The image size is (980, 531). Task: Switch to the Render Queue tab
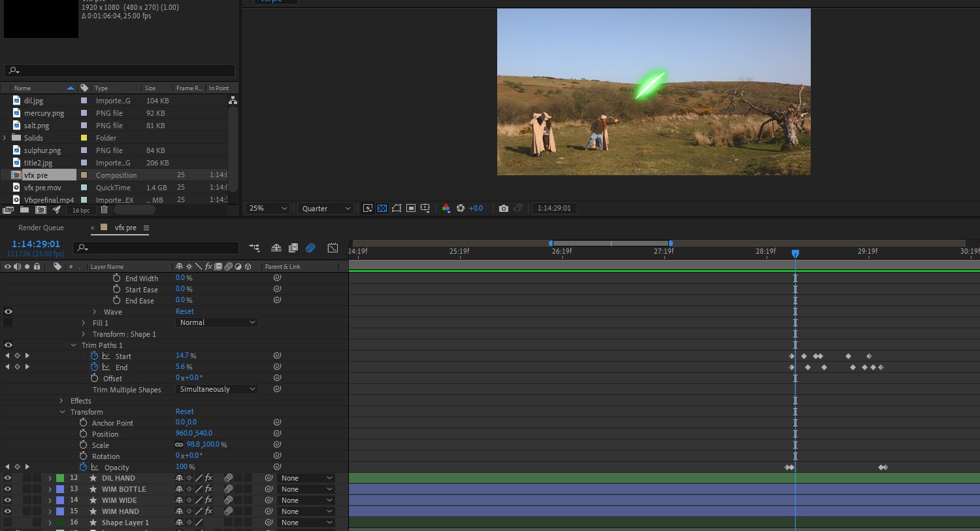(41, 228)
